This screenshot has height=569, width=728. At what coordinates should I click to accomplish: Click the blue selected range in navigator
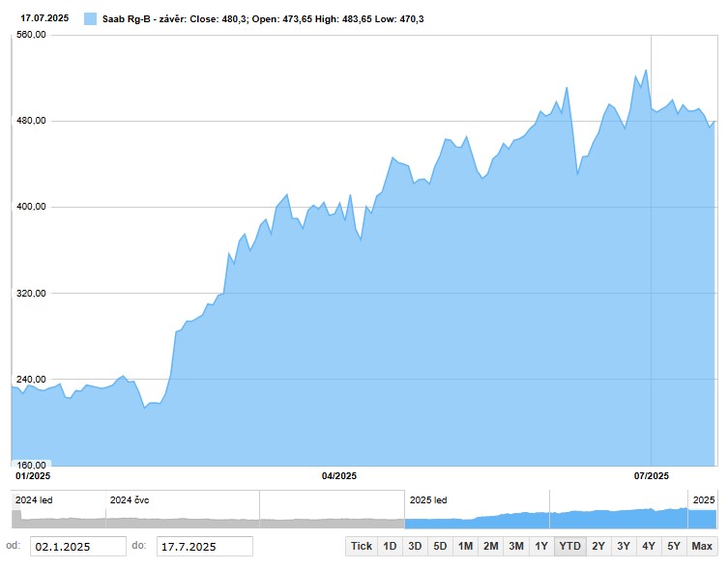coord(561,519)
